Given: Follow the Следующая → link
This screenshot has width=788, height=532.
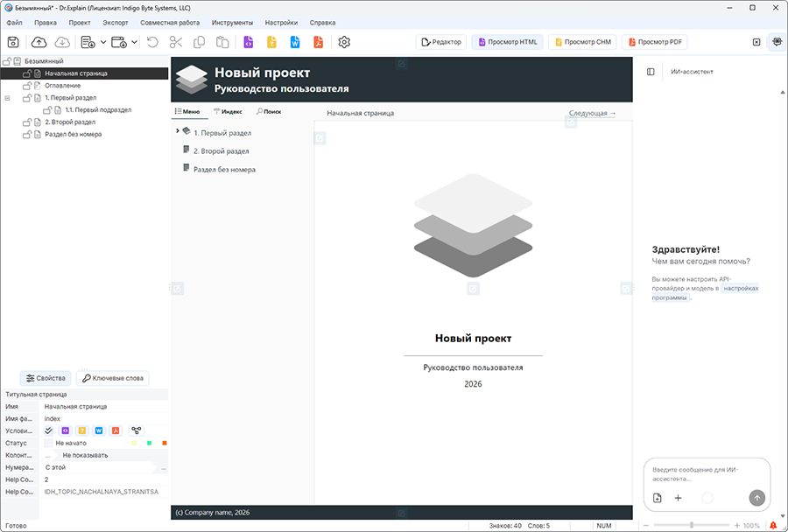Looking at the screenshot, I should [x=592, y=113].
